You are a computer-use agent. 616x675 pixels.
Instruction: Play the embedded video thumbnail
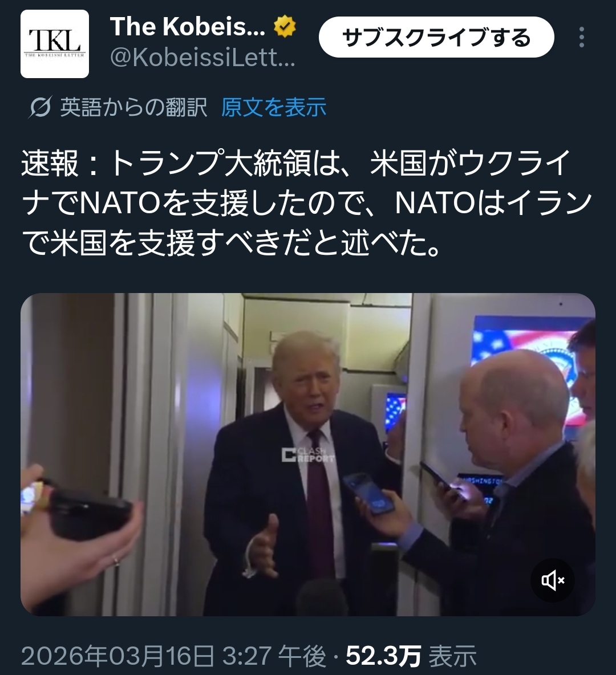pos(308,454)
